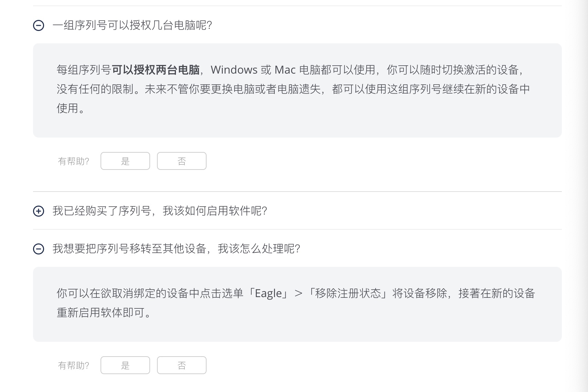Expand the question 我已经购买了序列号，我该如何启用软件呢?
Image resolution: width=588 pixels, height=392 pixels.
click(160, 211)
